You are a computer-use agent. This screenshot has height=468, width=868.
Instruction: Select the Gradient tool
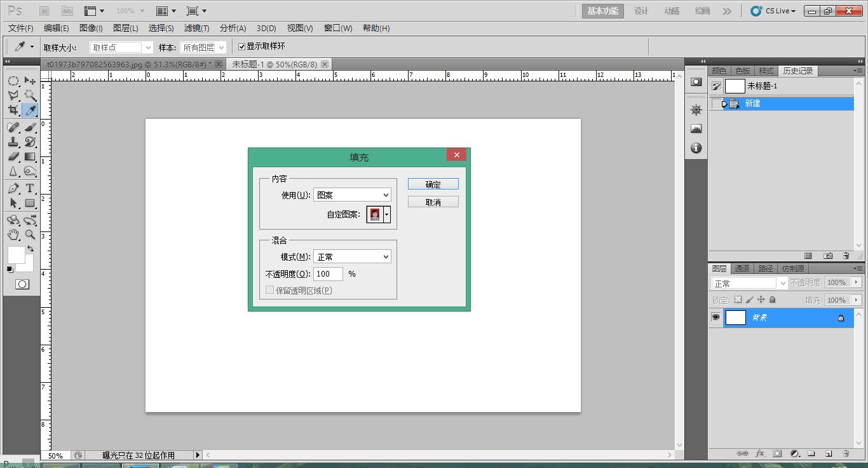tap(30, 156)
